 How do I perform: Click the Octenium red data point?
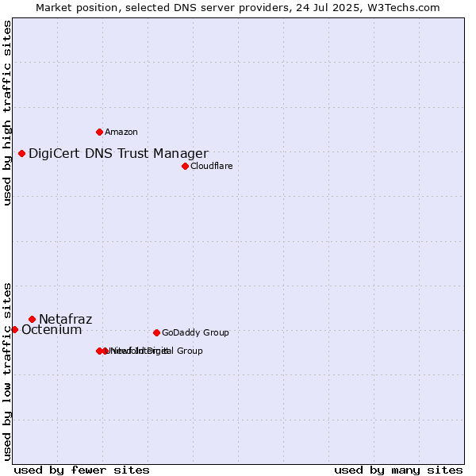point(14,330)
